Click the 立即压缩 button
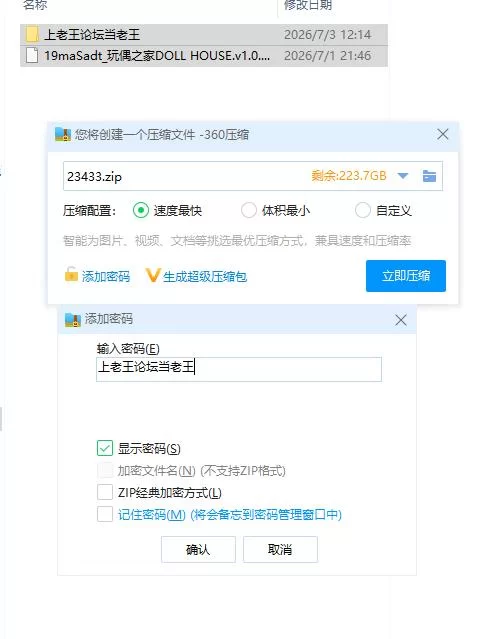The image size is (503, 639). click(406, 276)
